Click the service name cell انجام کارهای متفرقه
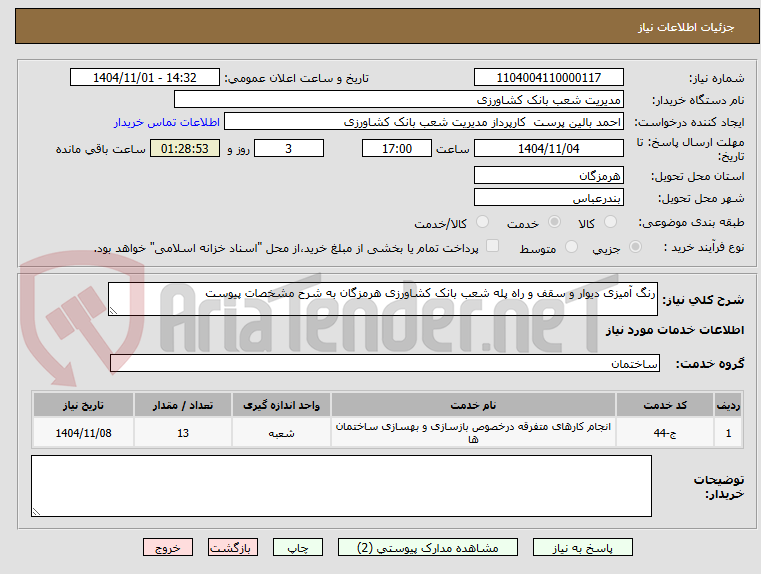 coord(473,432)
